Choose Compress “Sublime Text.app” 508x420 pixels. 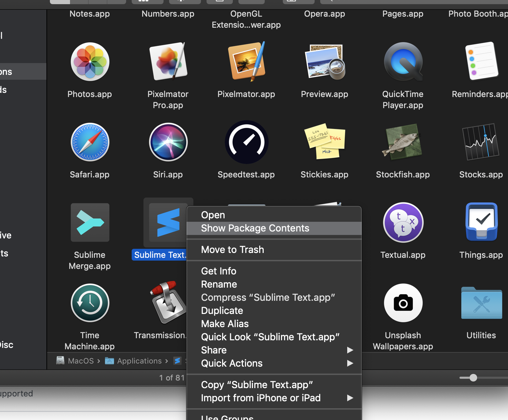pos(274,298)
